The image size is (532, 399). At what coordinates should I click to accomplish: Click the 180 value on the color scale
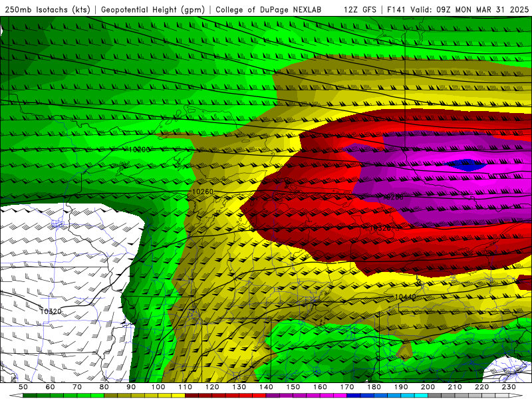pyautogui.click(x=374, y=387)
